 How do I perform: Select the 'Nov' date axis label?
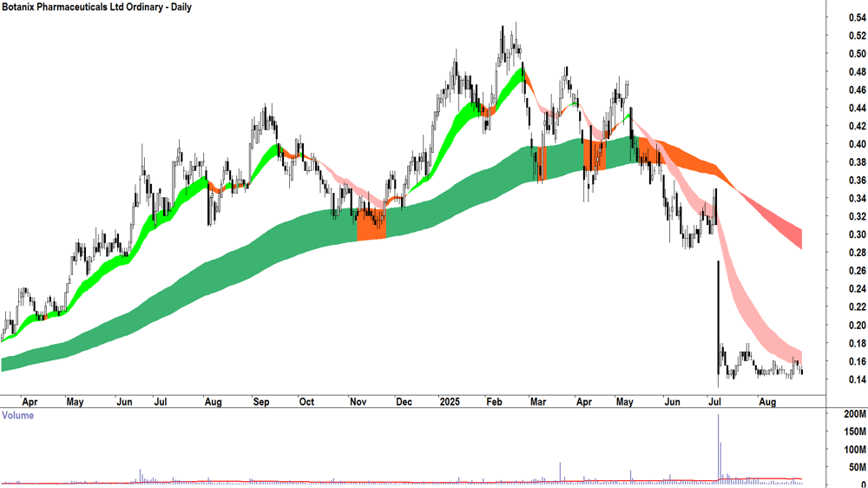[x=358, y=402]
